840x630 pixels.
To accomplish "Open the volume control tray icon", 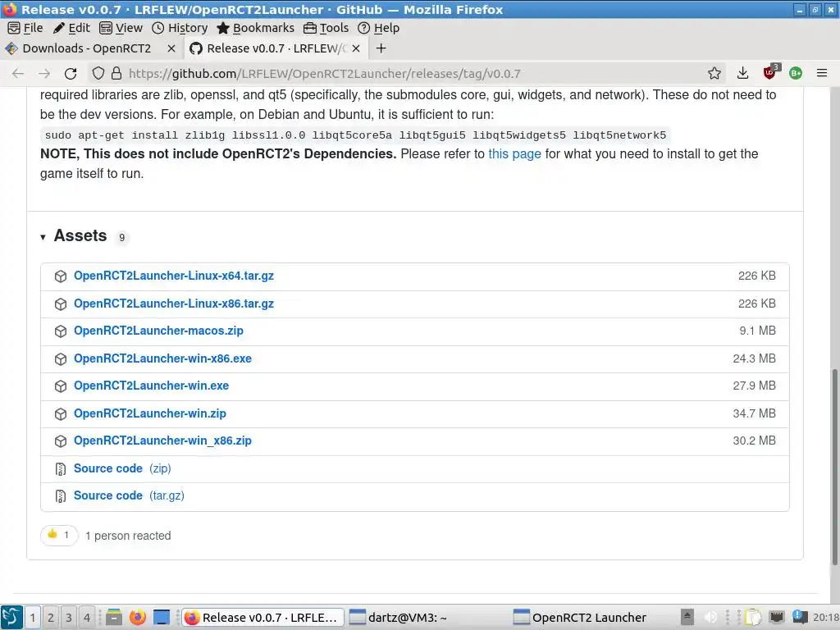I will [x=710, y=618].
